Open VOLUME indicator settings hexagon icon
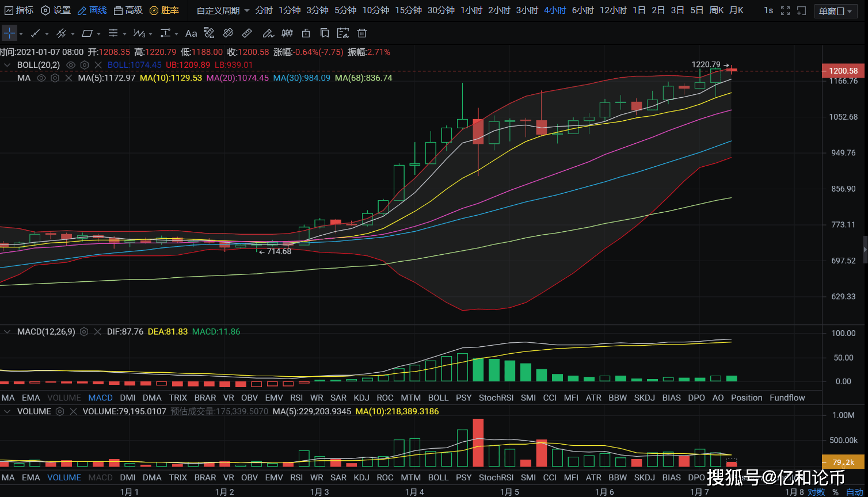Screen dimensions: 868x497 [60, 411]
